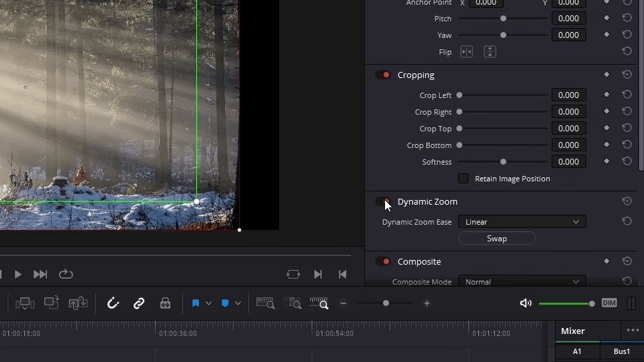Click the Softness slider handle
Viewport: 644px width, 362px height.
[503, 162]
